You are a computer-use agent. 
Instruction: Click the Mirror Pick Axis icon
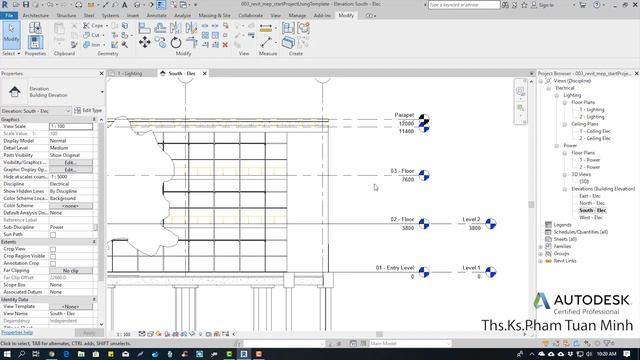(176, 28)
